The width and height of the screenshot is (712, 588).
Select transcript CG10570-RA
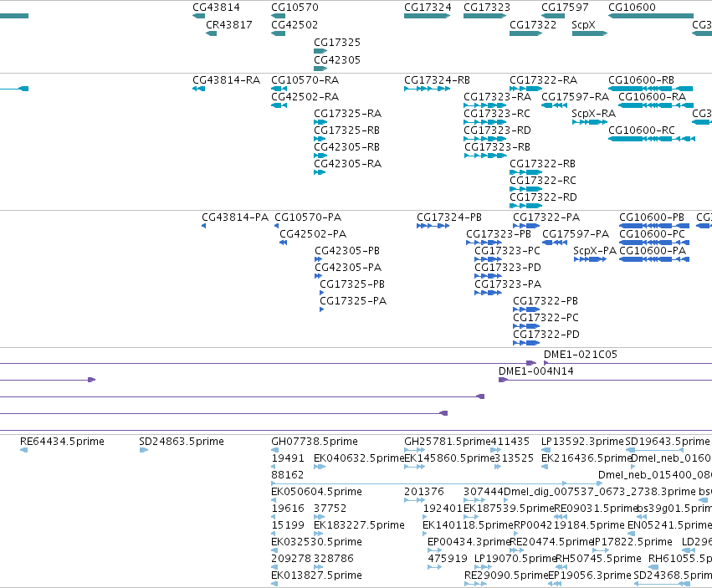(305, 80)
